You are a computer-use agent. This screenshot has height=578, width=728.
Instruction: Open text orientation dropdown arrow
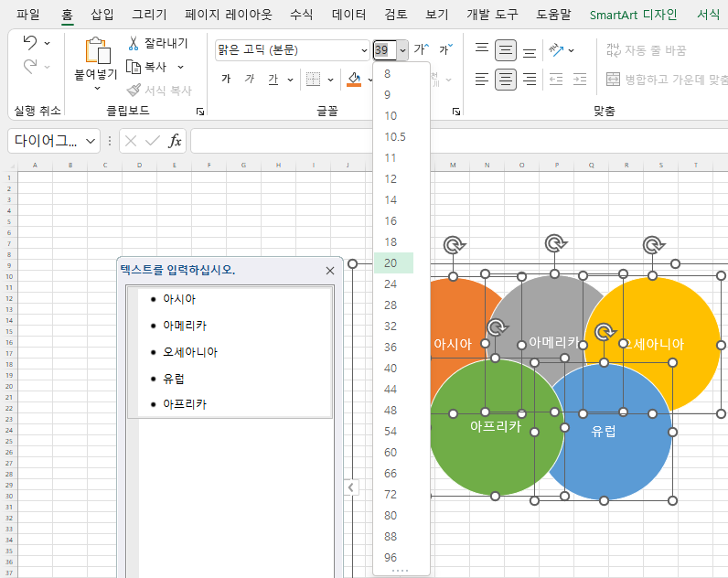571,50
